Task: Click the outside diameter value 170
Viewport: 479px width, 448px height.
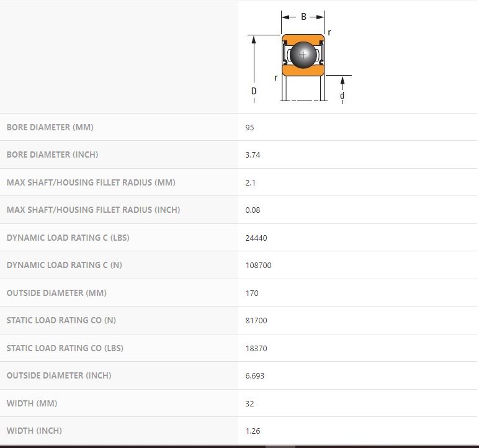Action: point(252,293)
